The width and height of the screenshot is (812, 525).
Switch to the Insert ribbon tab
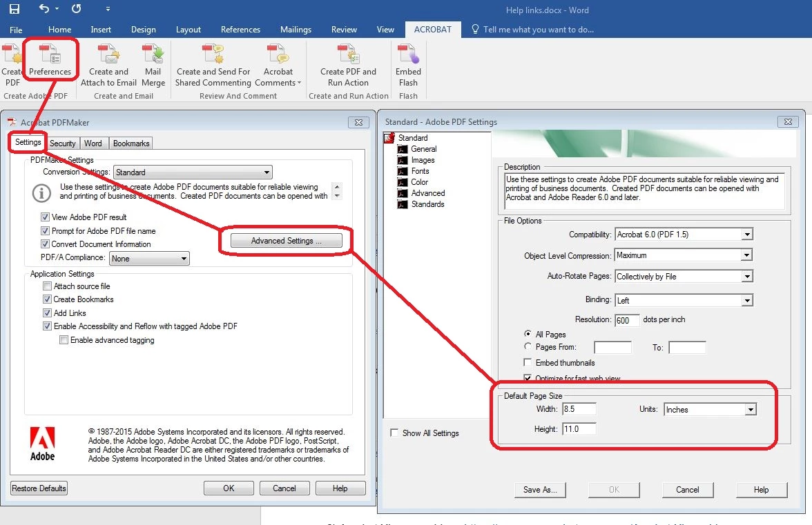(x=101, y=30)
